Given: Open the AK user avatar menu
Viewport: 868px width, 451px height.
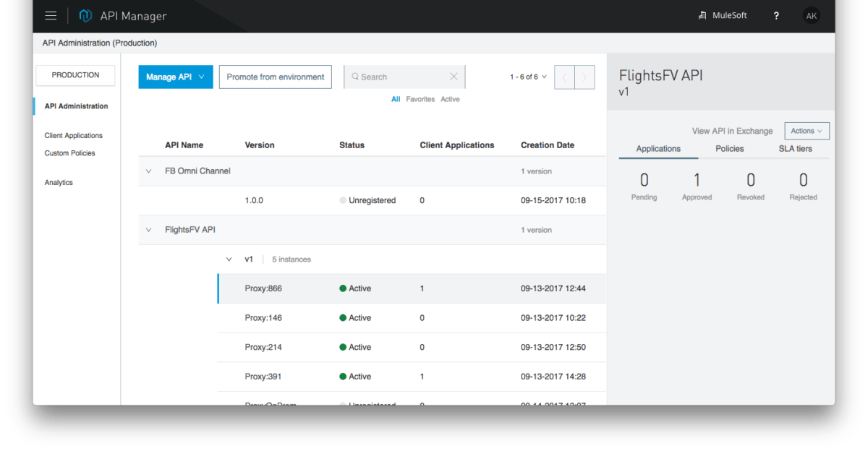Looking at the screenshot, I should [811, 15].
